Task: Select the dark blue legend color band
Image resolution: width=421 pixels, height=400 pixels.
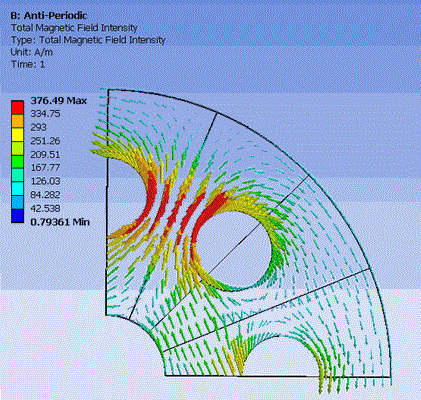Action: (17, 216)
